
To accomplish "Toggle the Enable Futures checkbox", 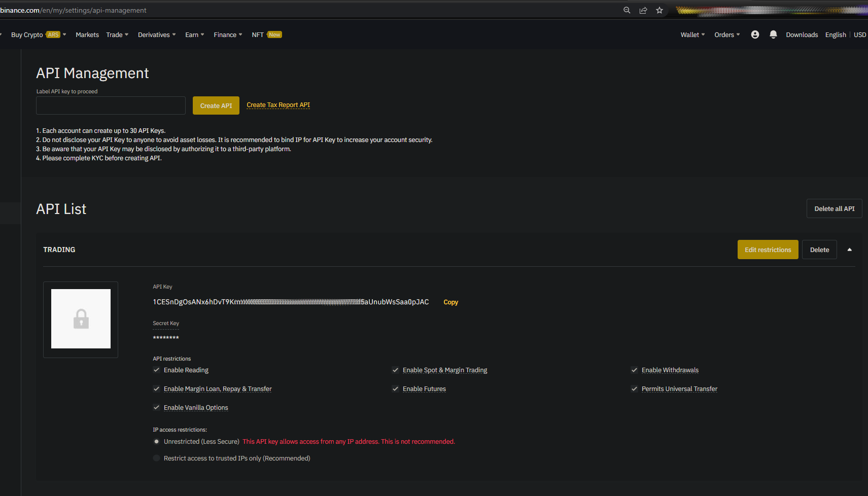I will tap(395, 389).
